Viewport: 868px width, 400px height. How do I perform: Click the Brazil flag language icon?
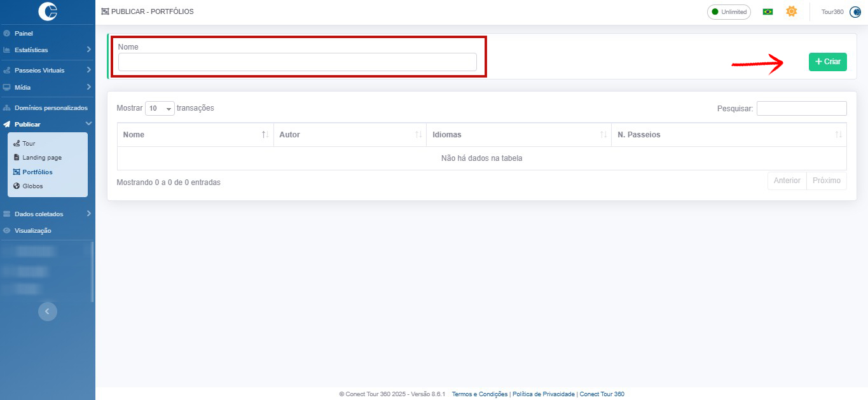click(768, 12)
